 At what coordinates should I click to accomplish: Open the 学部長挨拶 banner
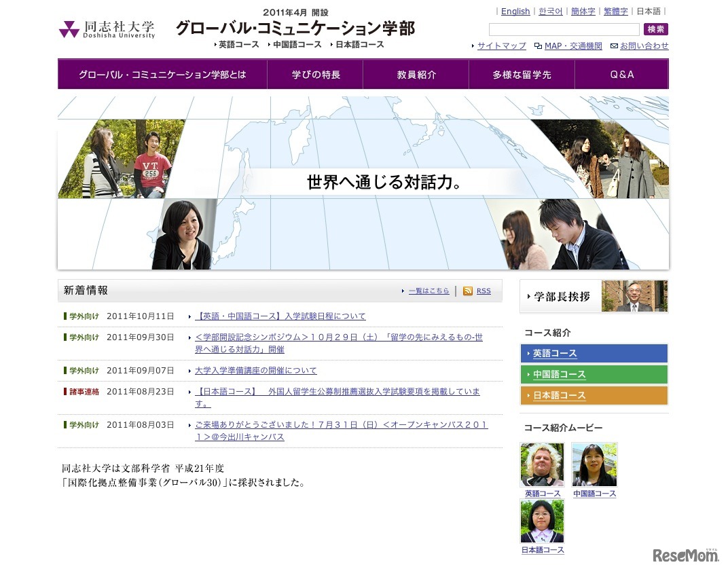click(x=594, y=297)
